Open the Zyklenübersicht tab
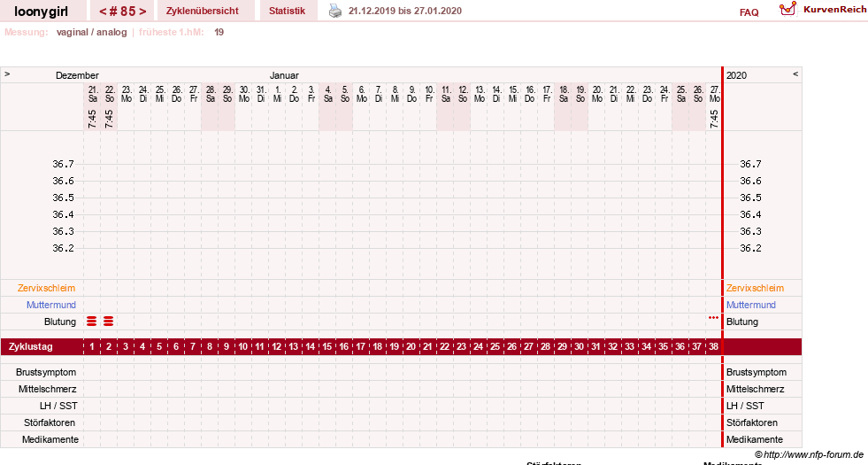 click(x=202, y=11)
